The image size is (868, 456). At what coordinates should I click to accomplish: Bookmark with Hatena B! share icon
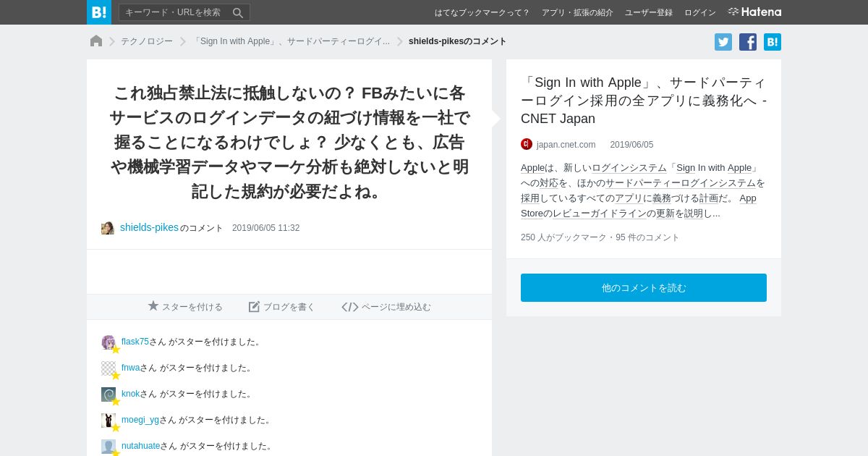(x=773, y=42)
